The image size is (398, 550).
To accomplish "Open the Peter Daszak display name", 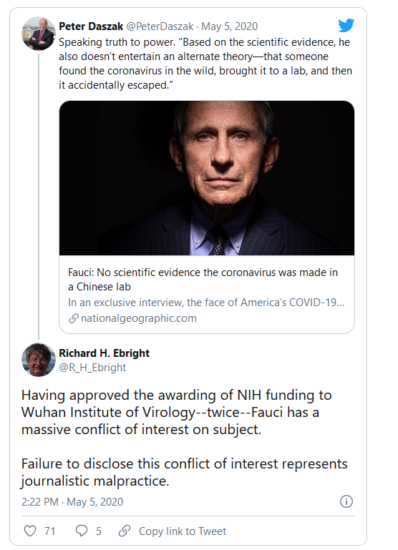I will pyautogui.click(x=91, y=26).
